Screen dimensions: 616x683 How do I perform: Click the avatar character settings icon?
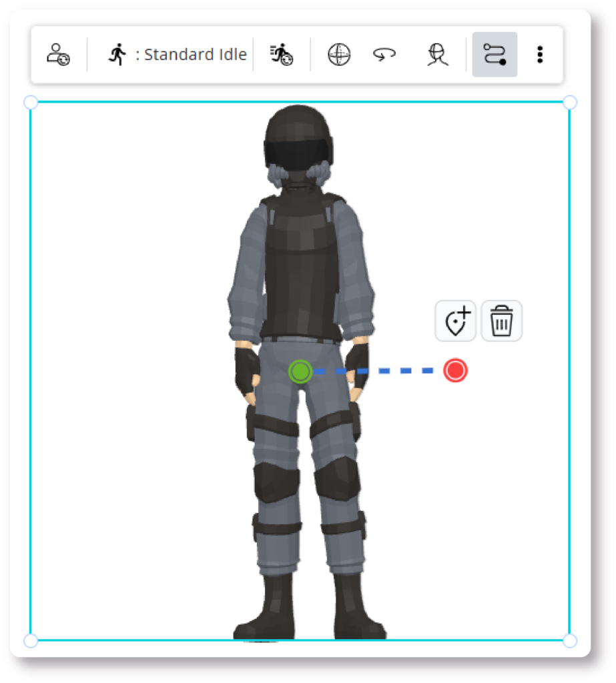pyautogui.click(x=56, y=54)
